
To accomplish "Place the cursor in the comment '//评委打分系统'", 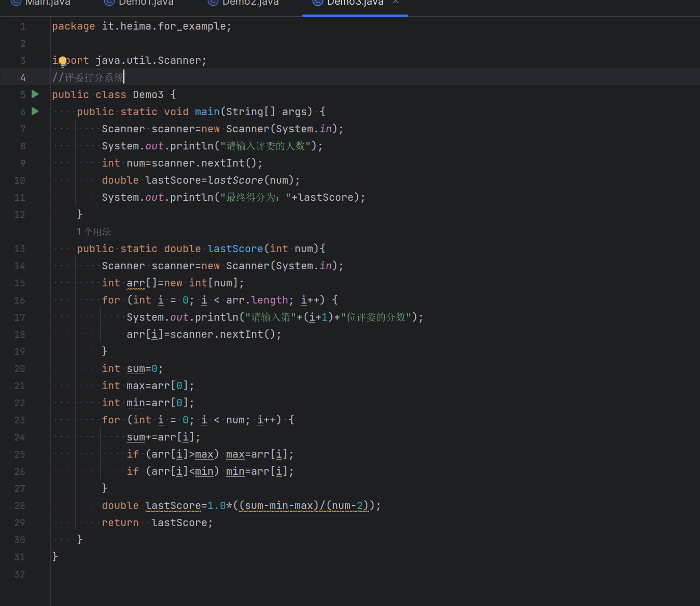I will (88, 77).
